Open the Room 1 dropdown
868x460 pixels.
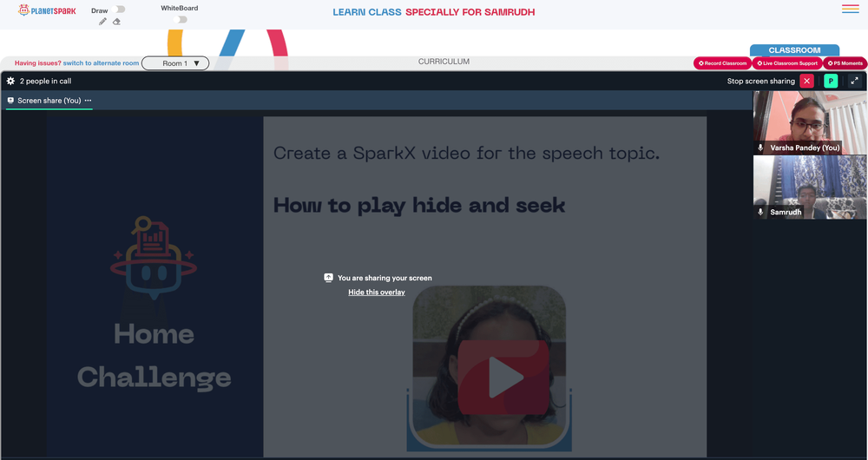point(175,63)
